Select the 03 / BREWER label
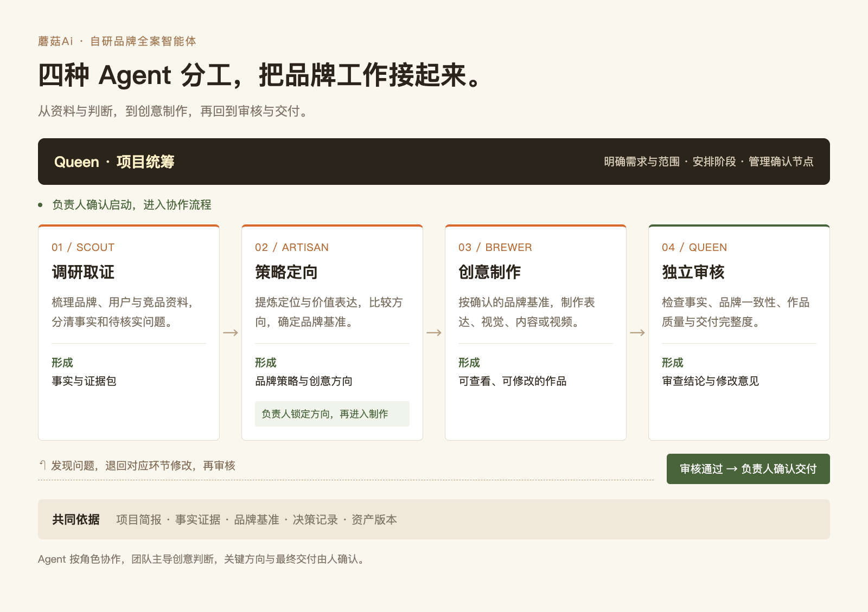Screen dimensions: 868x612 pyautogui.click(x=495, y=247)
